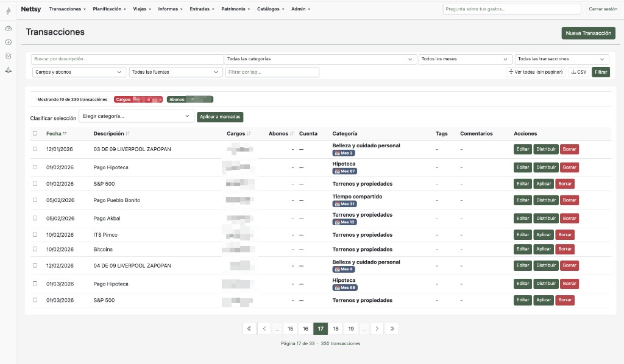The width and height of the screenshot is (624, 364).
Task: Click the Nettsy logo icon in sidebar
Action: 9,11
